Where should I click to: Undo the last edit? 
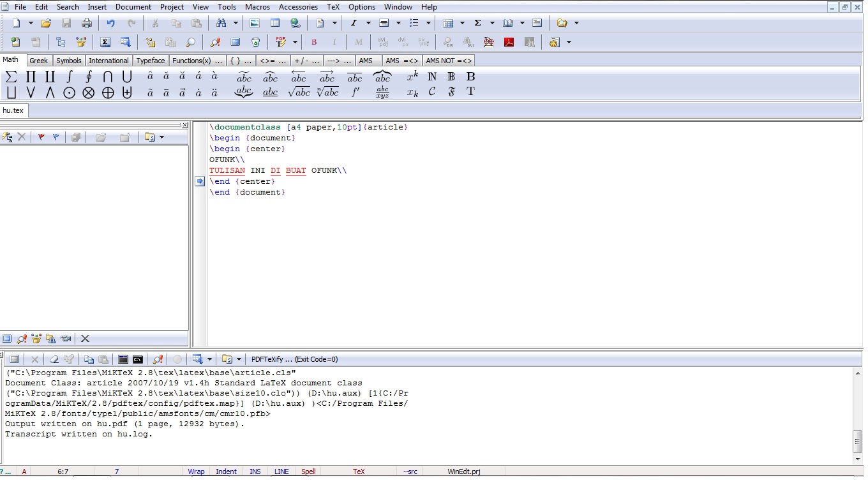point(111,24)
